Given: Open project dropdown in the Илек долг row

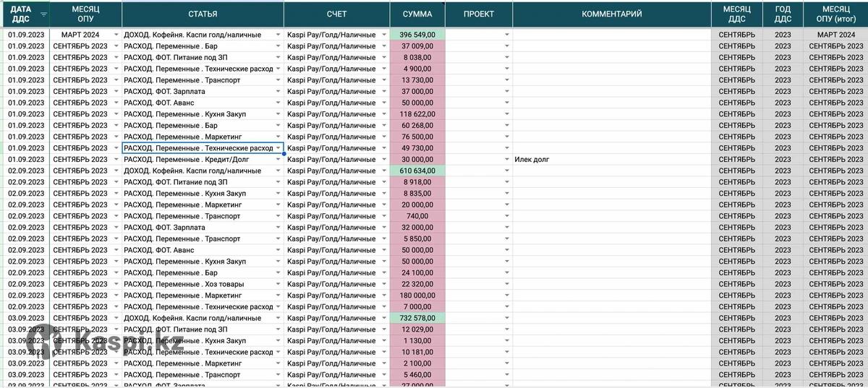Looking at the screenshot, I should coord(506,160).
